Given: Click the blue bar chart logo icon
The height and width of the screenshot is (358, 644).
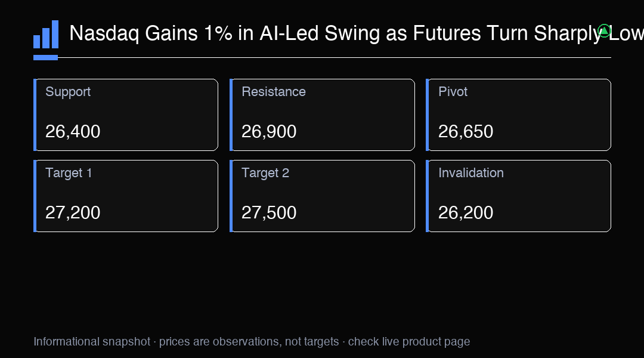Looking at the screenshot, I should 46,34.
